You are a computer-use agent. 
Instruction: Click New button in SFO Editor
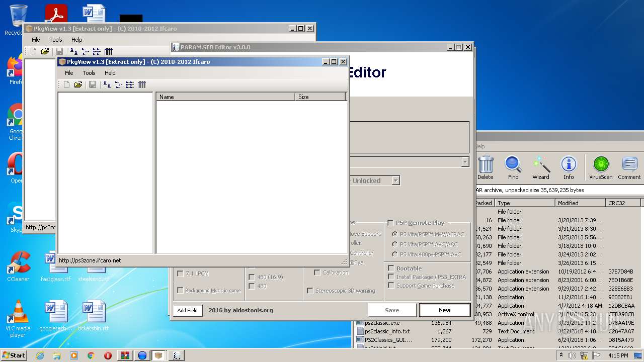(444, 310)
